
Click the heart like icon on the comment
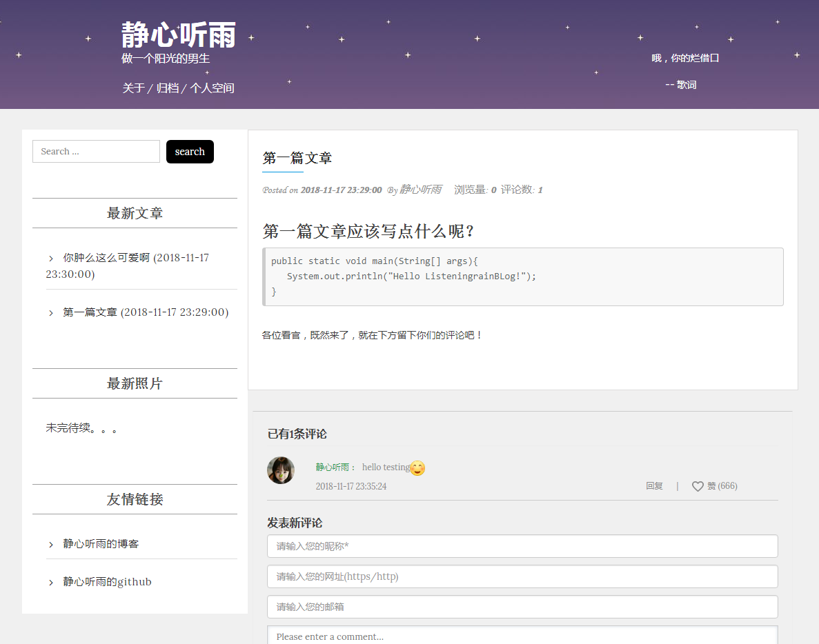(x=698, y=486)
